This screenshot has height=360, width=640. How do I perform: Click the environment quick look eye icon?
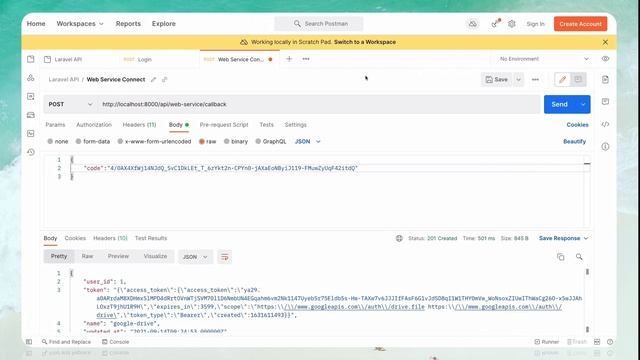[605, 59]
